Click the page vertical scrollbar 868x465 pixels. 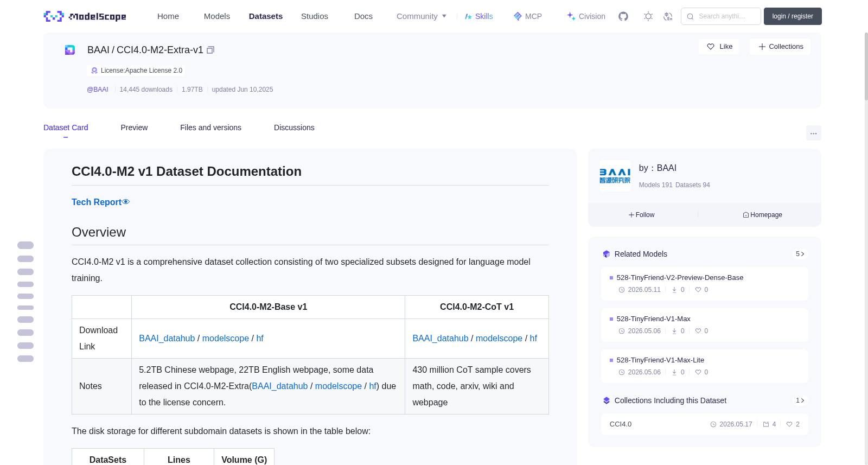click(x=866, y=66)
